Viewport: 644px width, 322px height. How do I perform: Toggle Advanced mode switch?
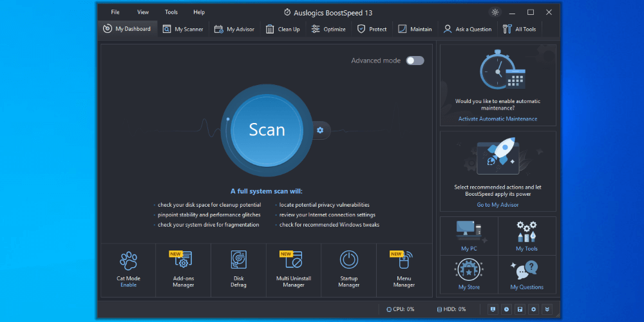point(415,61)
